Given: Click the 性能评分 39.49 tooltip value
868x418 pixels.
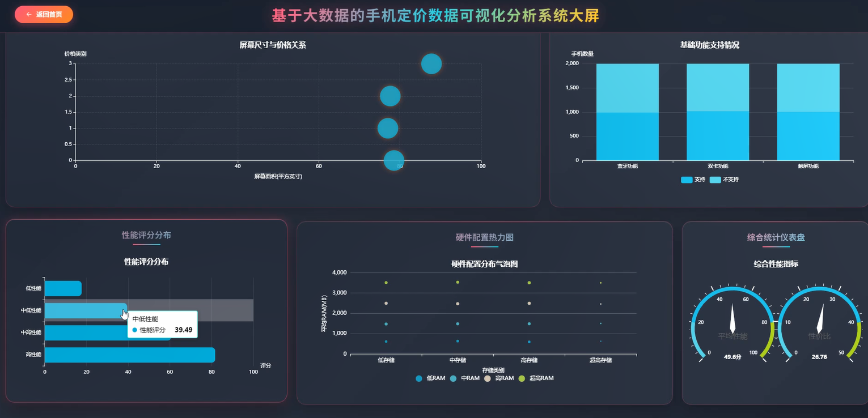Looking at the screenshot, I should tap(183, 330).
